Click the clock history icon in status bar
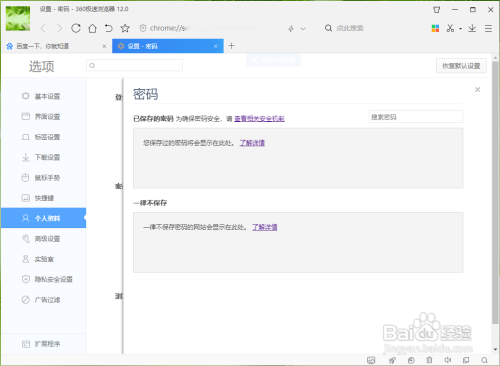Screen dimensions: 500x366 (411, 360)
